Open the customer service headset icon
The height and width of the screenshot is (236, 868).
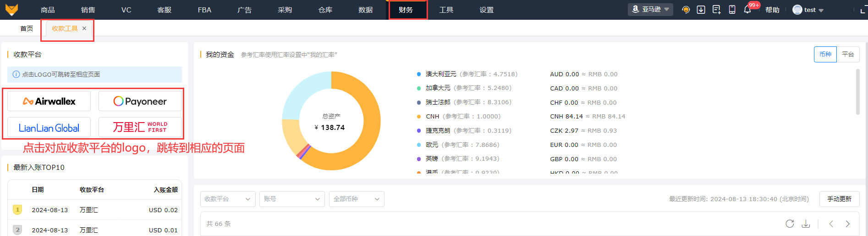click(686, 10)
